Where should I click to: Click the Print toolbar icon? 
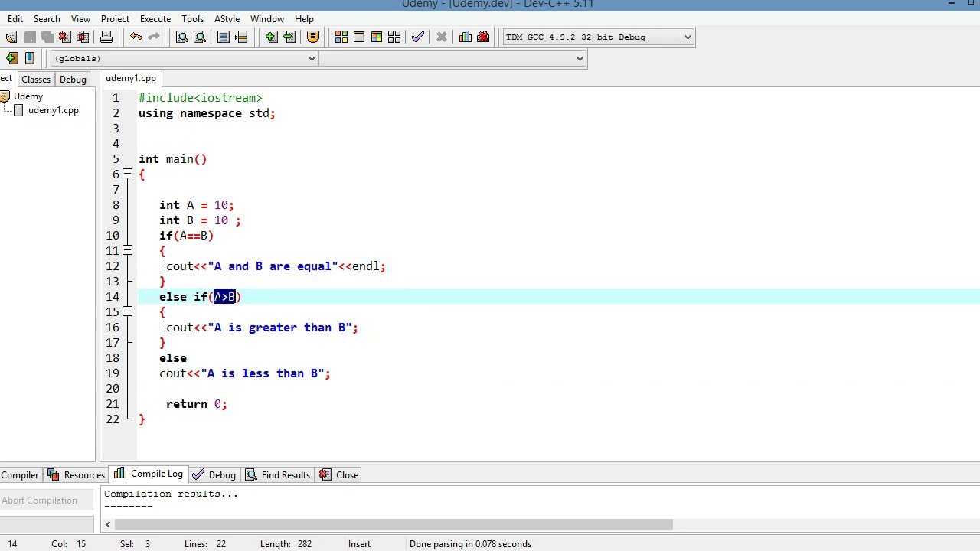106,37
